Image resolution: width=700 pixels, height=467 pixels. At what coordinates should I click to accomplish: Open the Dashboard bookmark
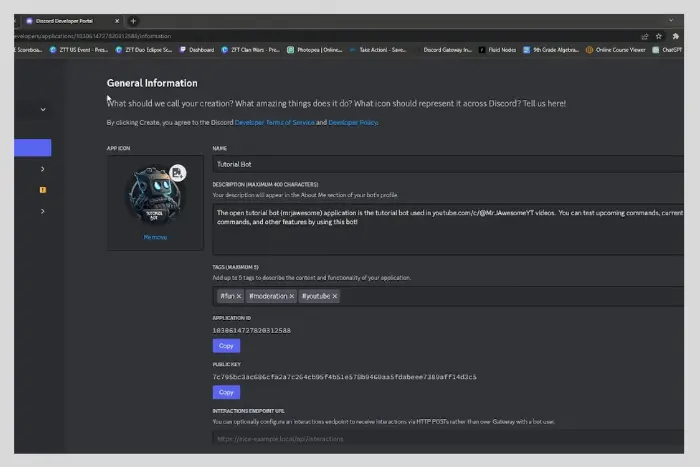pyautogui.click(x=197, y=50)
